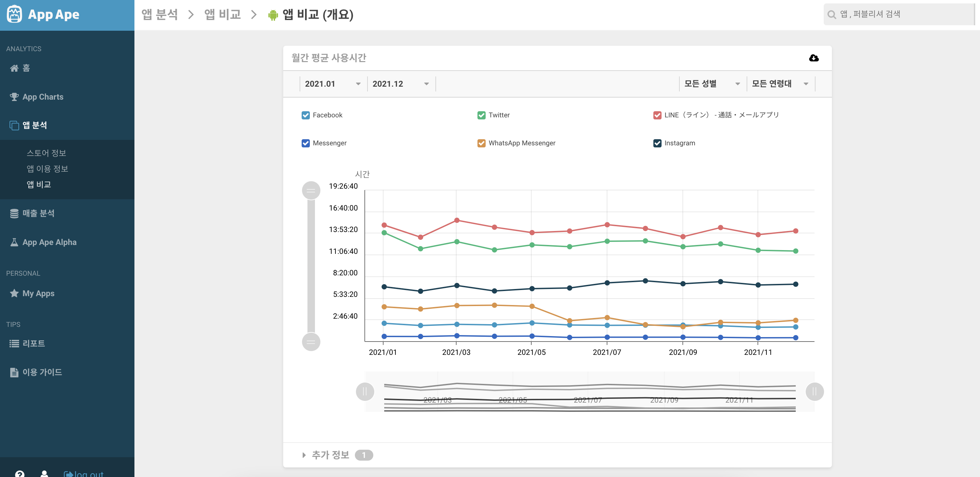Click the app and publisher search field
This screenshot has height=477, width=980.
click(899, 14)
